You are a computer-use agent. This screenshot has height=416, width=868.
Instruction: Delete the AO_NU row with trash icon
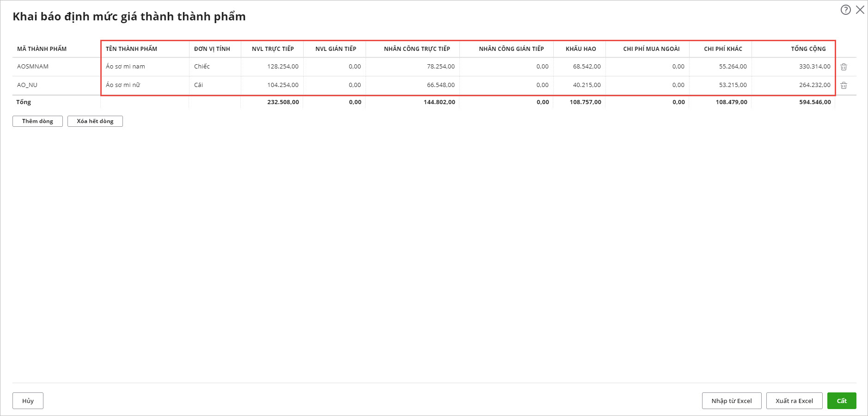point(844,86)
